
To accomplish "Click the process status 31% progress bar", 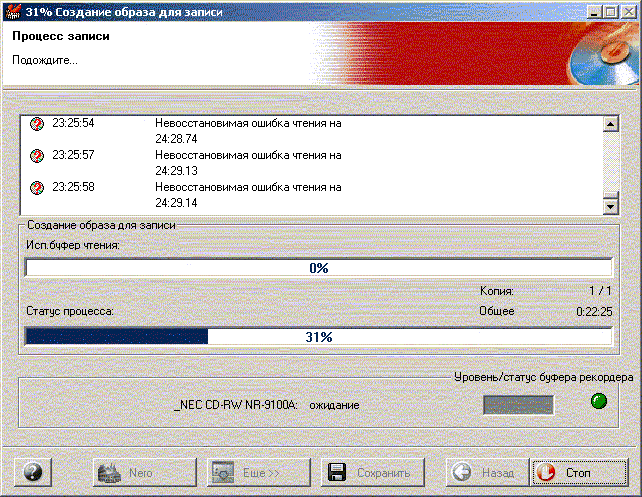I will [319, 337].
